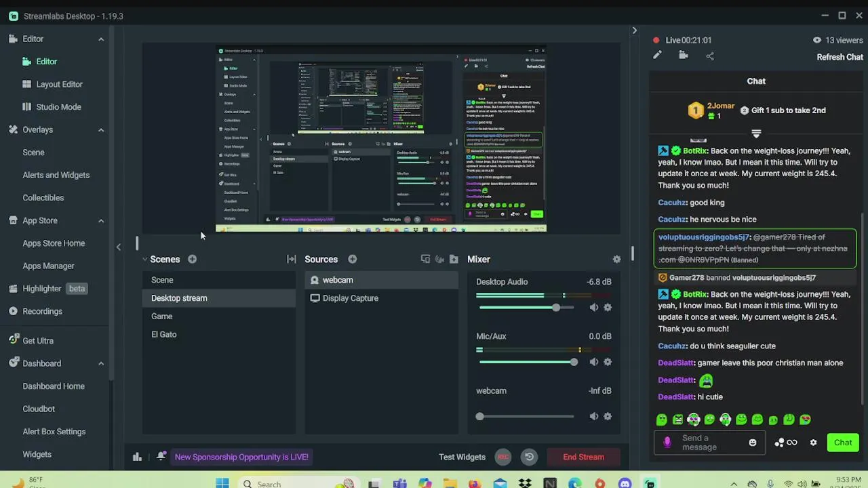Open Windows Start menu
This screenshot has height=488, width=868.
222,483
